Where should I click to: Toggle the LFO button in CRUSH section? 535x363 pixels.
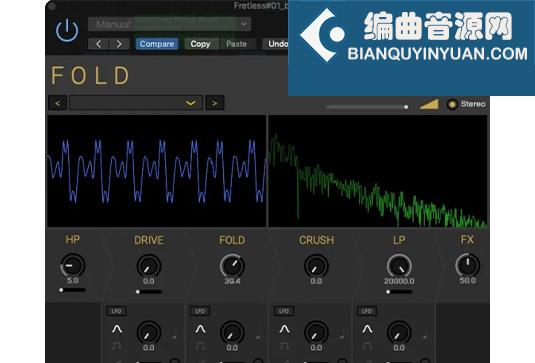pos(284,311)
